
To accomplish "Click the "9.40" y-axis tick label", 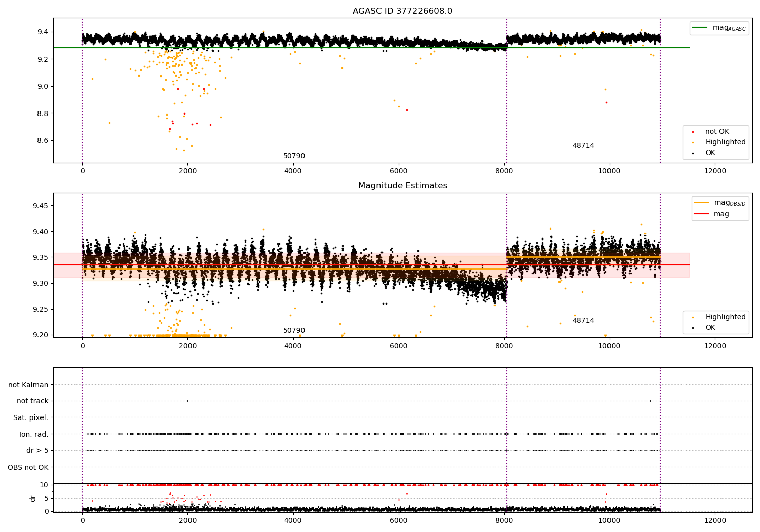I will (x=40, y=232).
